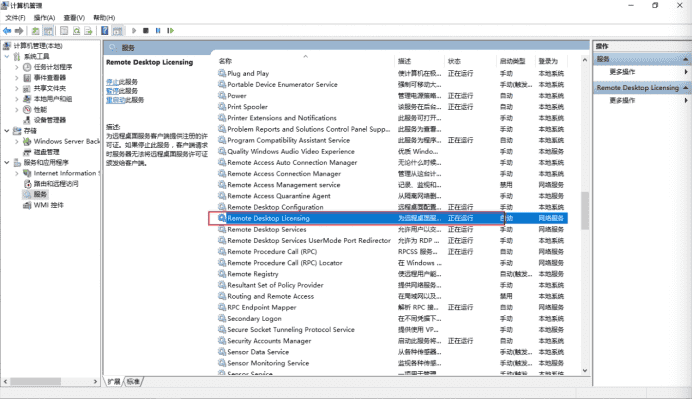693x399 pixels.
Task: Click the Stop service square icon
Action: click(x=146, y=30)
